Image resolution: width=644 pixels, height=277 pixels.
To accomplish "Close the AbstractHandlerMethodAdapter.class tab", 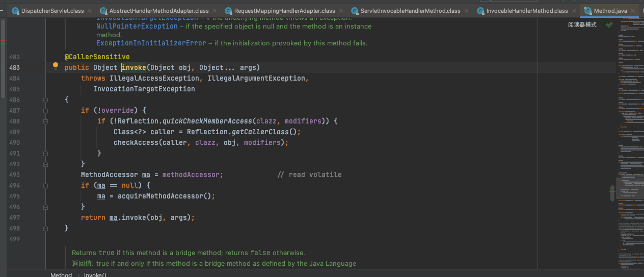I will point(214,11).
